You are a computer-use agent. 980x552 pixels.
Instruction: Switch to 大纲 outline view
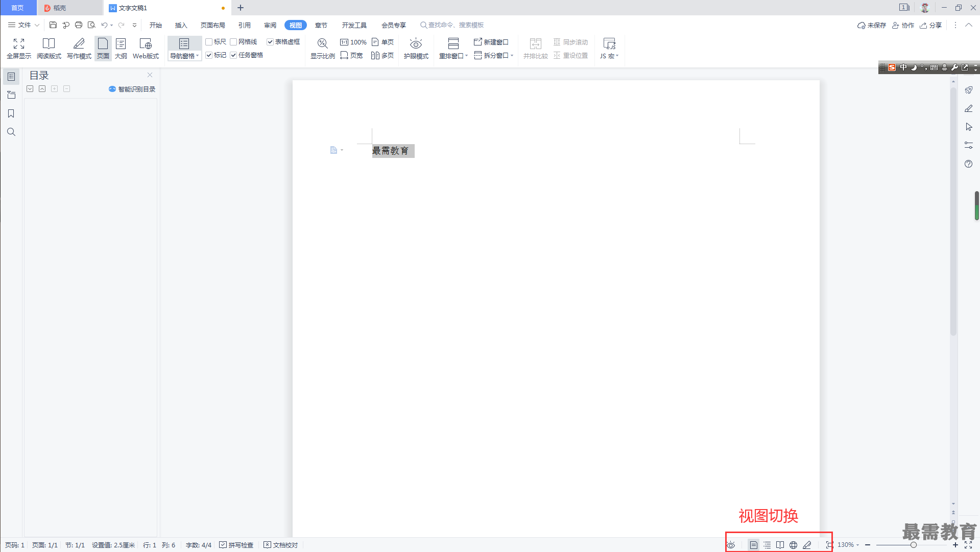(x=121, y=49)
